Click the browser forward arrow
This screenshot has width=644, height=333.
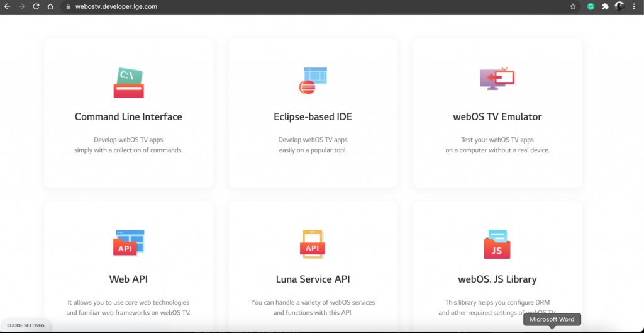[21, 6]
